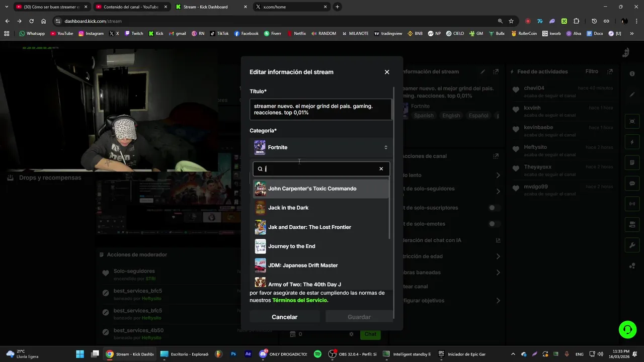644x362 pixels.
Task: Choose JDM: Japanese Drift Master category
Action: tap(321, 265)
